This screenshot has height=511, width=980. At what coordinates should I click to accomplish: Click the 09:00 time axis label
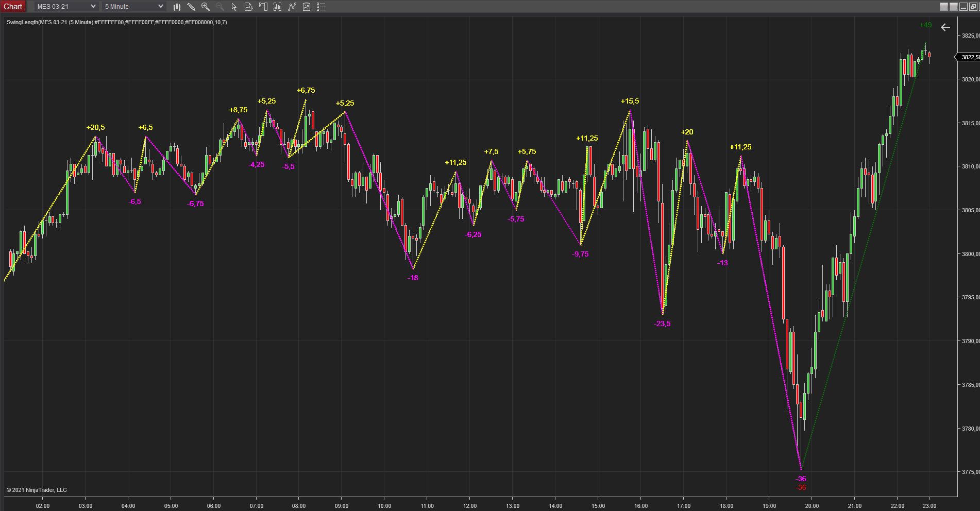click(342, 506)
